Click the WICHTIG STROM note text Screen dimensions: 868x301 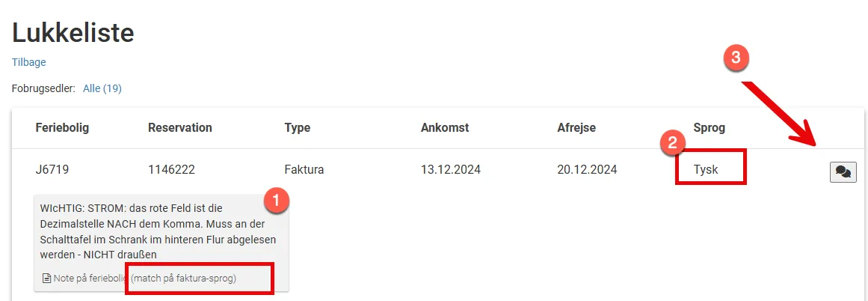pos(158,231)
